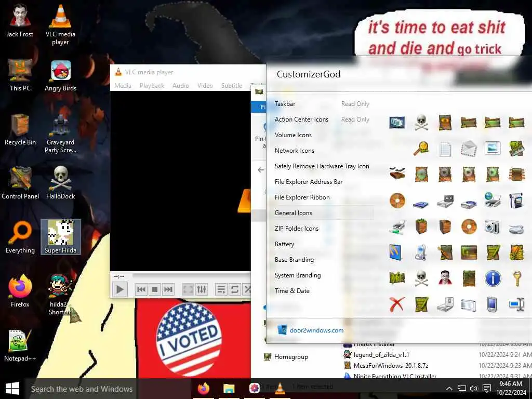
Task: Show VLC extended settings equalizer
Action: click(202, 289)
